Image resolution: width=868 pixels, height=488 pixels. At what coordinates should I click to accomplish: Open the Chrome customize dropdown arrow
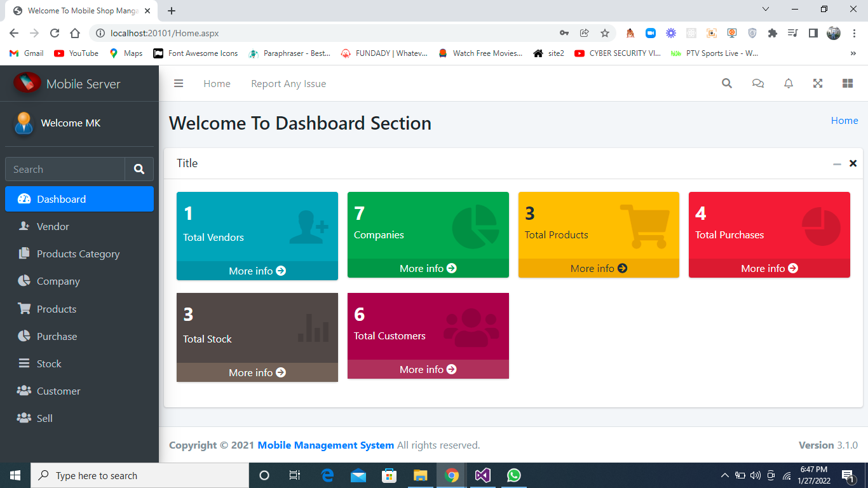766,9
